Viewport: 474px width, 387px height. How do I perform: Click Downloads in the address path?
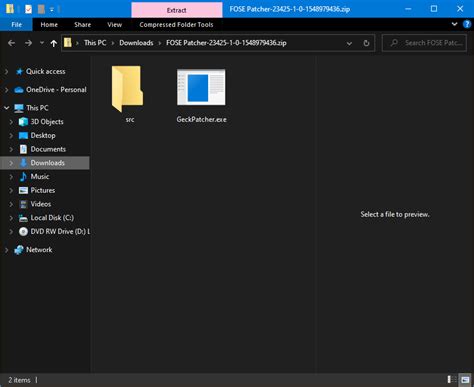[136, 43]
